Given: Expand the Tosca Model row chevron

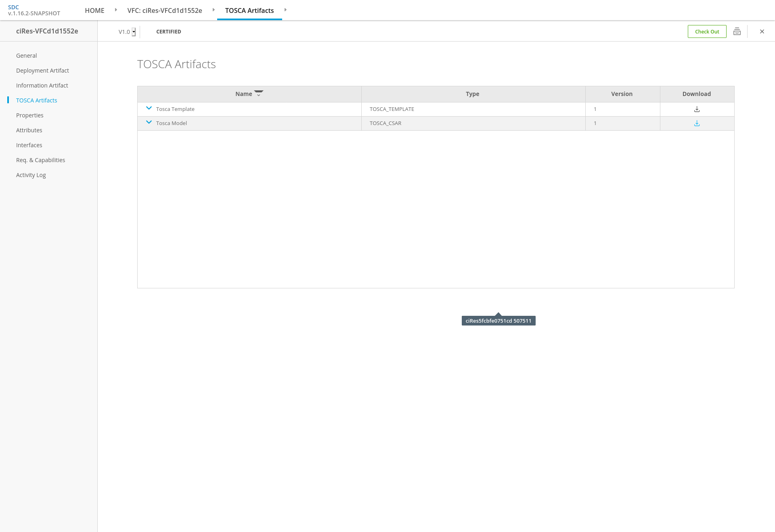Looking at the screenshot, I should pos(149,122).
